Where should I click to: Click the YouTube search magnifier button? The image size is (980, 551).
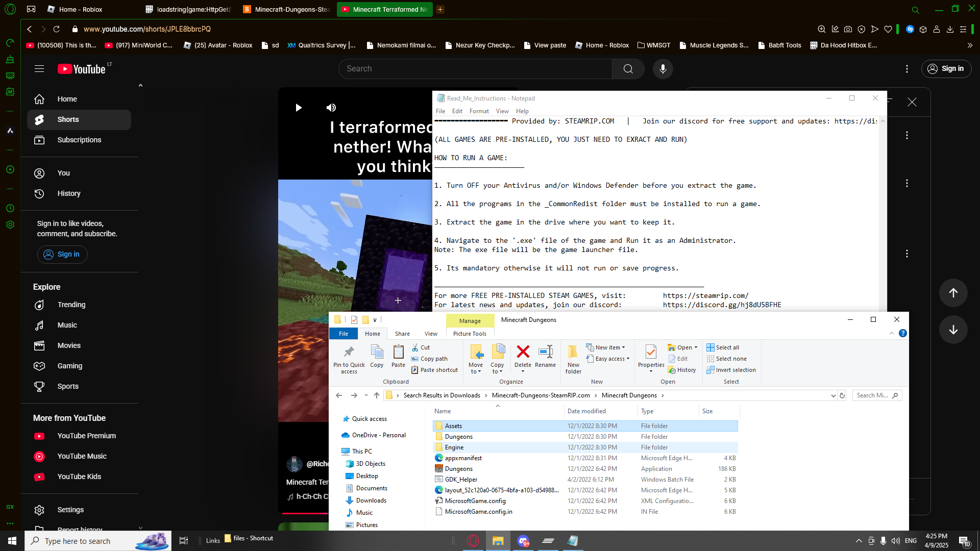(x=628, y=69)
